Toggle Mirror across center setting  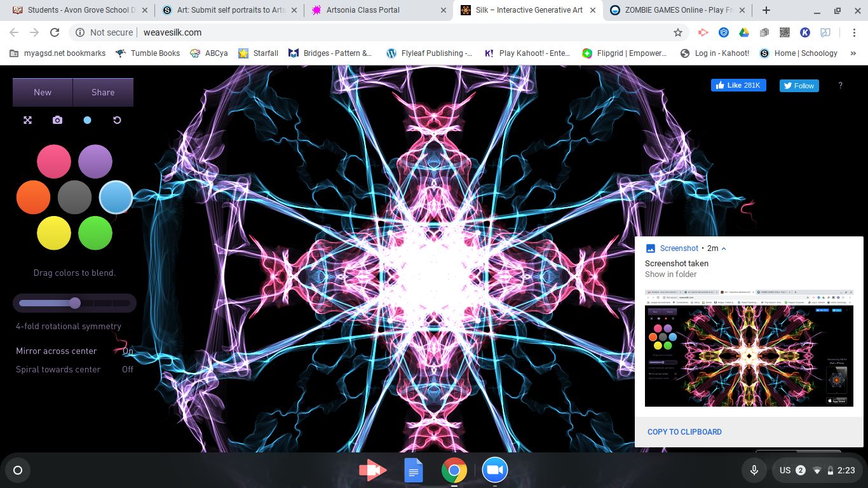coord(127,351)
